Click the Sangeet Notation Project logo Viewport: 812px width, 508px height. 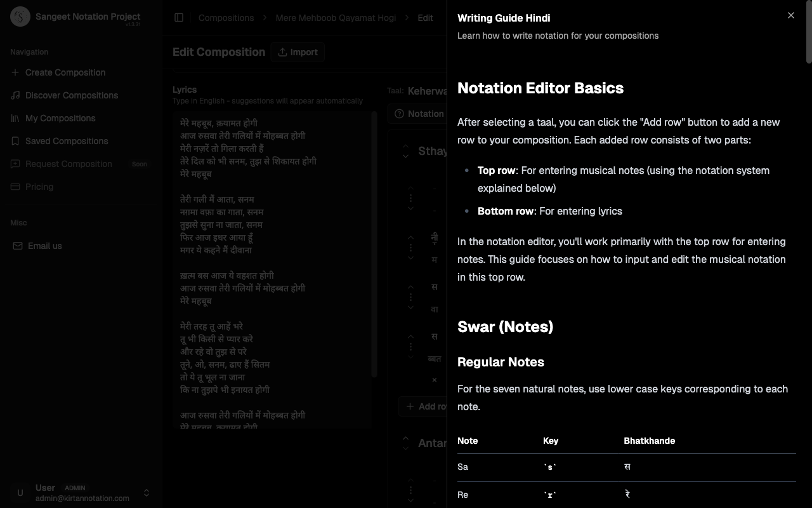(20, 17)
